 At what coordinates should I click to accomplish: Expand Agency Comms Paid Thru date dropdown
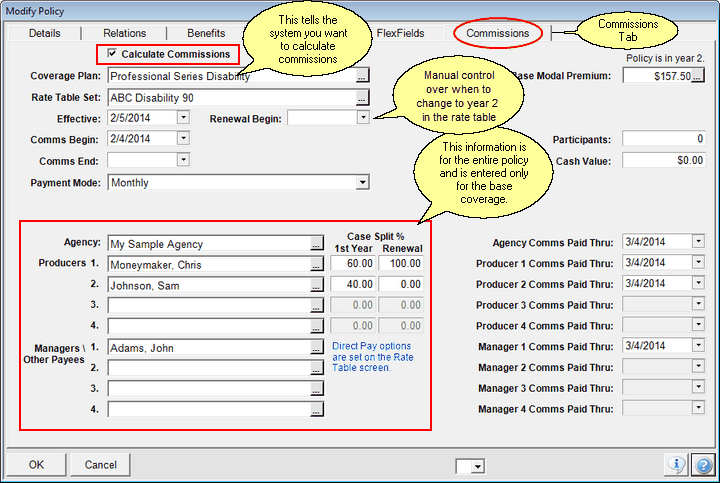pos(698,242)
